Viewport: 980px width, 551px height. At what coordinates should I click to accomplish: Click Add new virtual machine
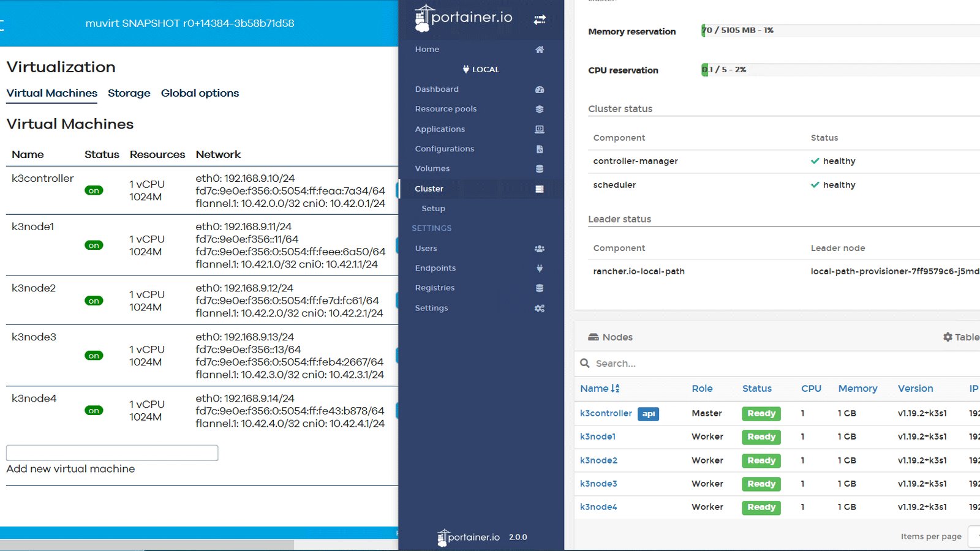70,469
